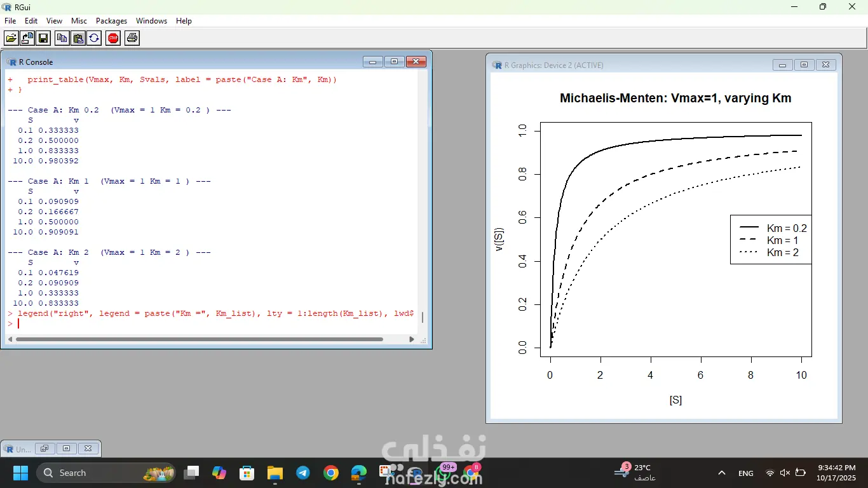Viewport: 868px width, 488px height.
Task: Click the value 0.980392 in the console
Action: pyautogui.click(x=58, y=161)
